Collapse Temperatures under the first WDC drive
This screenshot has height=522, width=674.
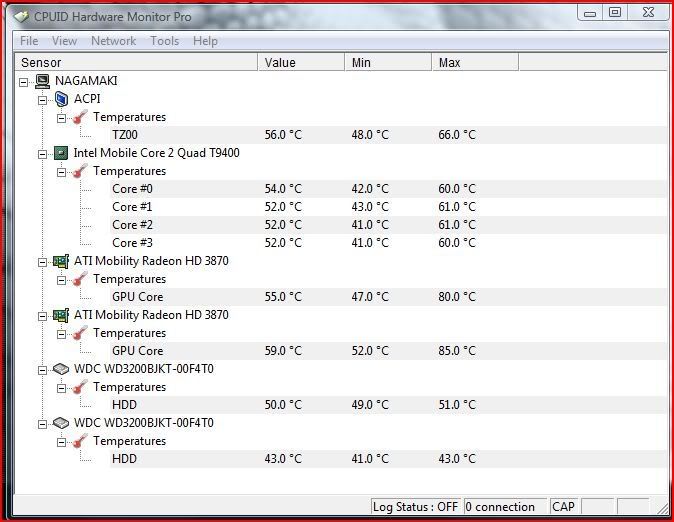click(x=61, y=388)
